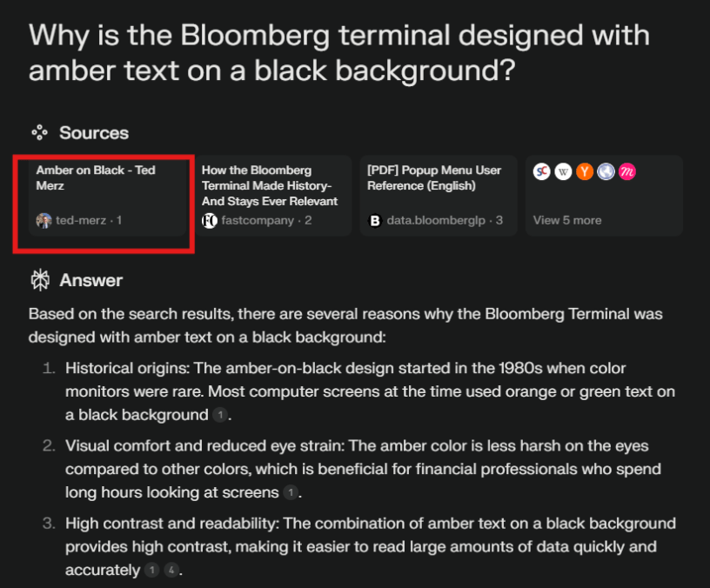This screenshot has height=588, width=710.
Task: Click citation 4 after High contrast paragraph
Action: [173, 571]
